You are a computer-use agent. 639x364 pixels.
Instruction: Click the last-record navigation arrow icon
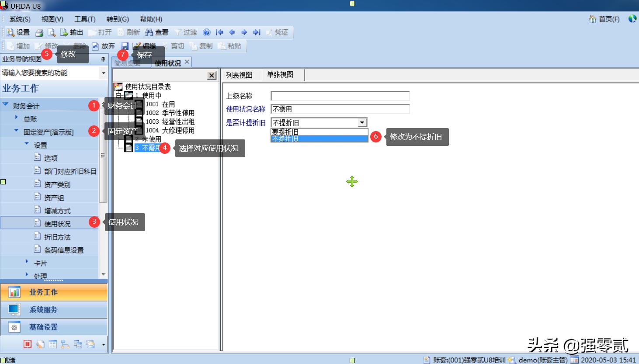[x=257, y=32]
